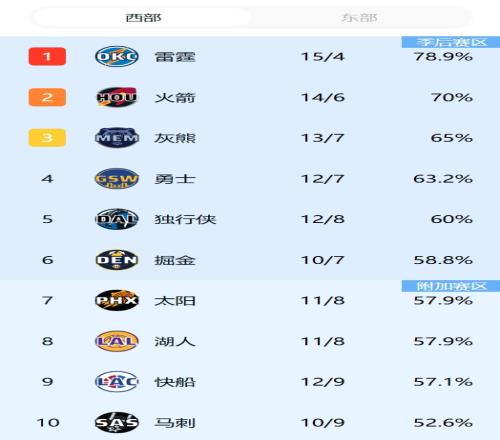Select the yellow rank 3 badge
Image resolution: width=500 pixels, height=440 pixels.
(47, 138)
